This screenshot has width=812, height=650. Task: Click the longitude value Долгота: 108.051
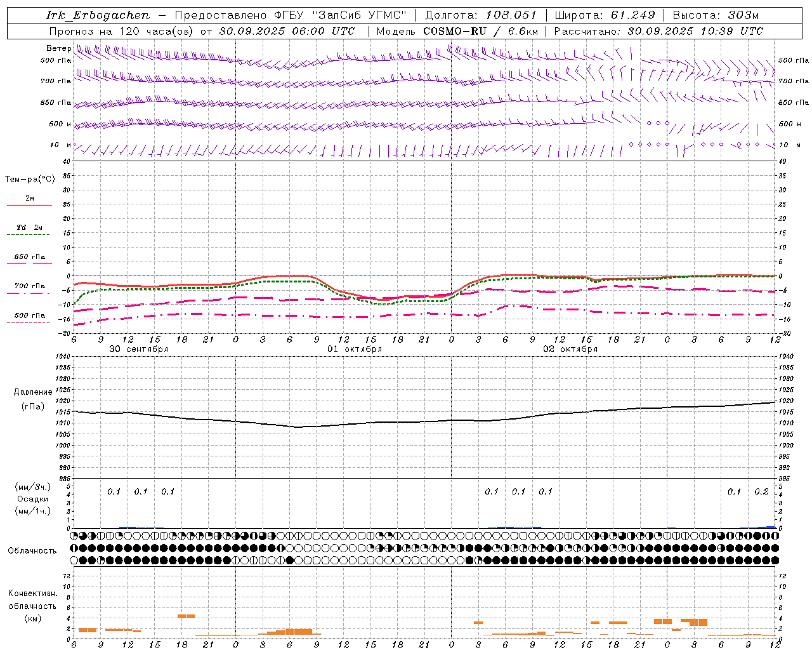481,15
